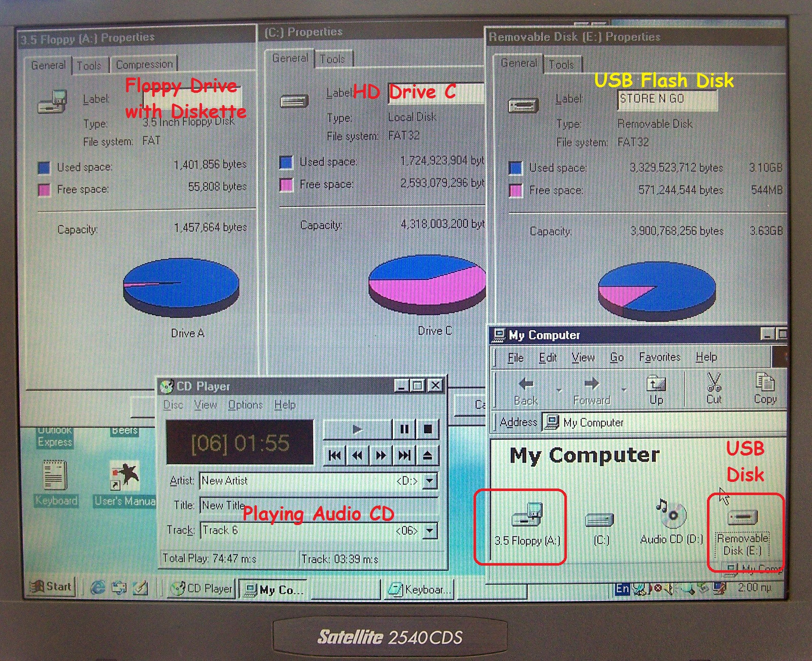Expand the Track dropdown list

click(x=430, y=531)
